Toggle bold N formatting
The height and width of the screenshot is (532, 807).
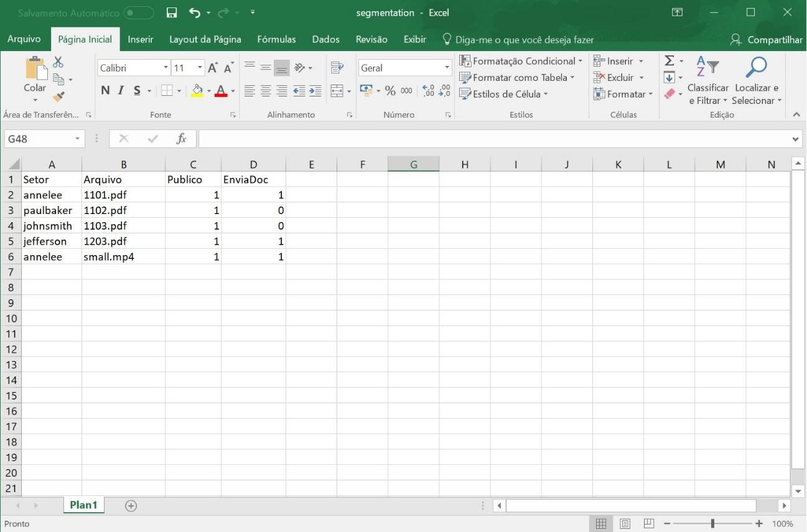pyautogui.click(x=105, y=91)
